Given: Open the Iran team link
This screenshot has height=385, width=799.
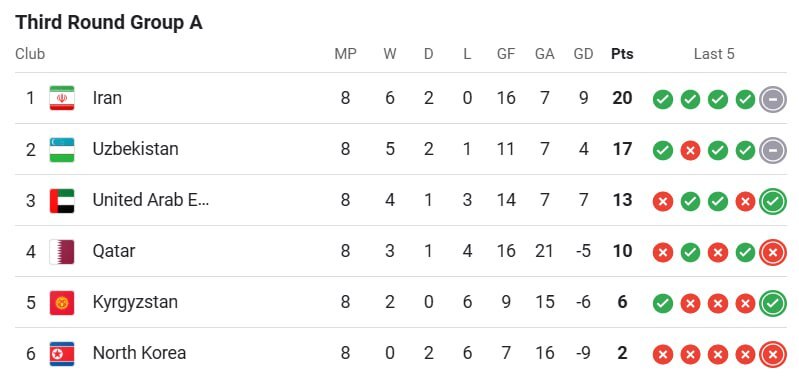Looking at the screenshot, I should 107,98.
